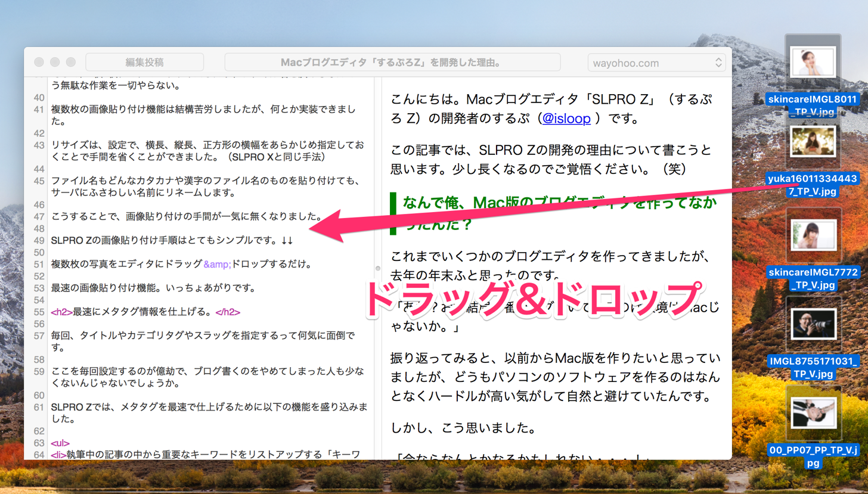Viewport: 868px width, 494px height.
Task: Click the article title field in toolbar
Action: tap(392, 62)
